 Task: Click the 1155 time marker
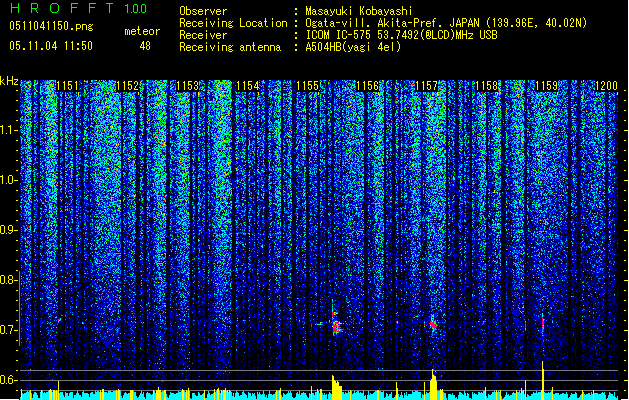[x=307, y=86]
